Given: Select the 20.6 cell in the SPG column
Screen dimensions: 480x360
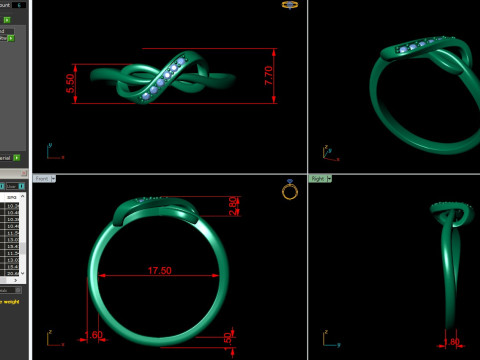Looking at the screenshot, I should [12, 273].
